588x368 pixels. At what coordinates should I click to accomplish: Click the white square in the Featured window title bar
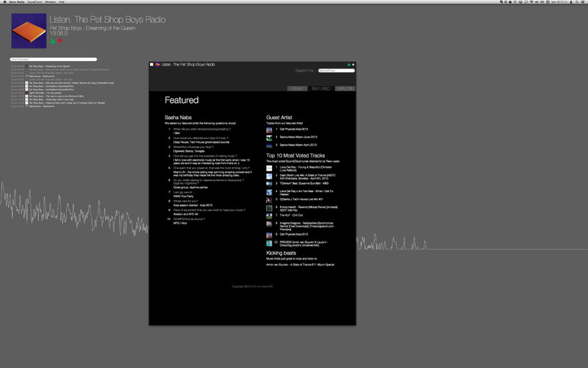click(x=151, y=65)
